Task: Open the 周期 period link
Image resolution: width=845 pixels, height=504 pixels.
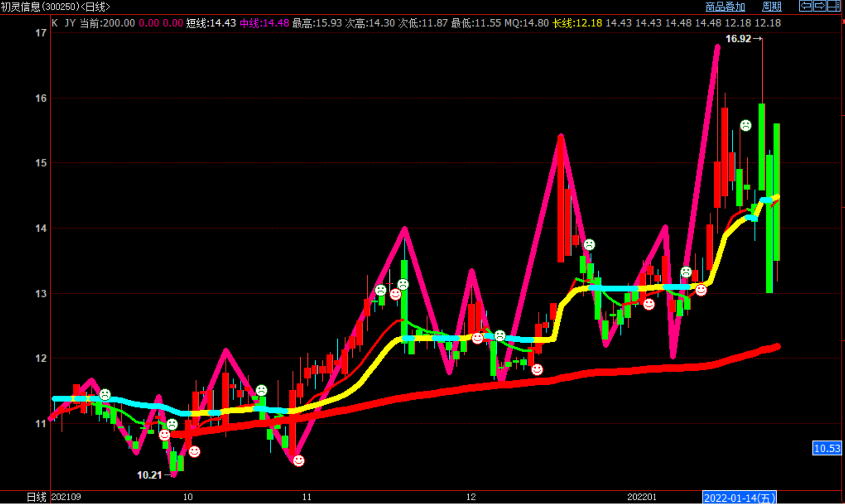Action: 772,7
